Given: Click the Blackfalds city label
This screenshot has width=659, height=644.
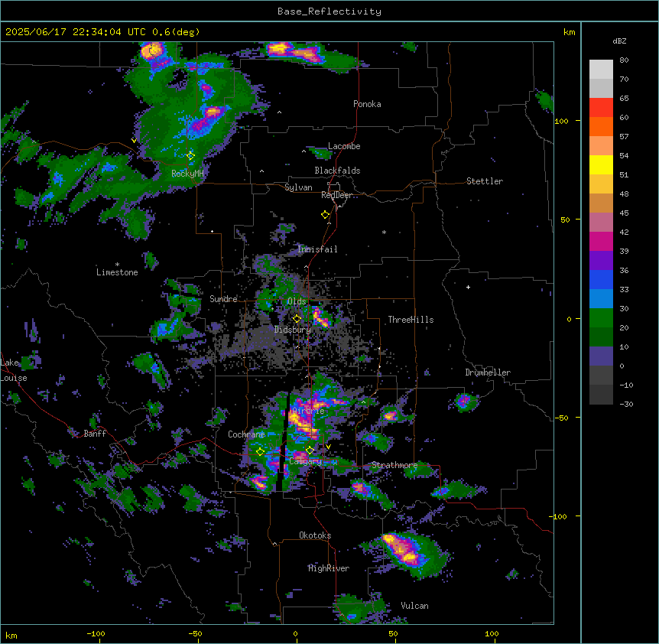Looking at the screenshot, I should point(337,171).
